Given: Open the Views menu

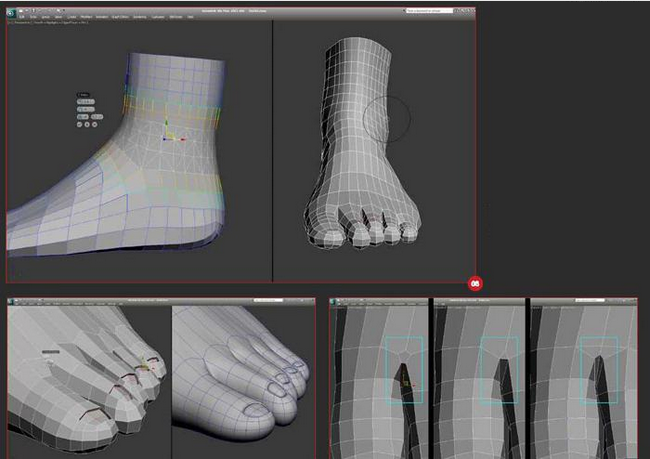Looking at the screenshot, I should pyautogui.click(x=58, y=17).
